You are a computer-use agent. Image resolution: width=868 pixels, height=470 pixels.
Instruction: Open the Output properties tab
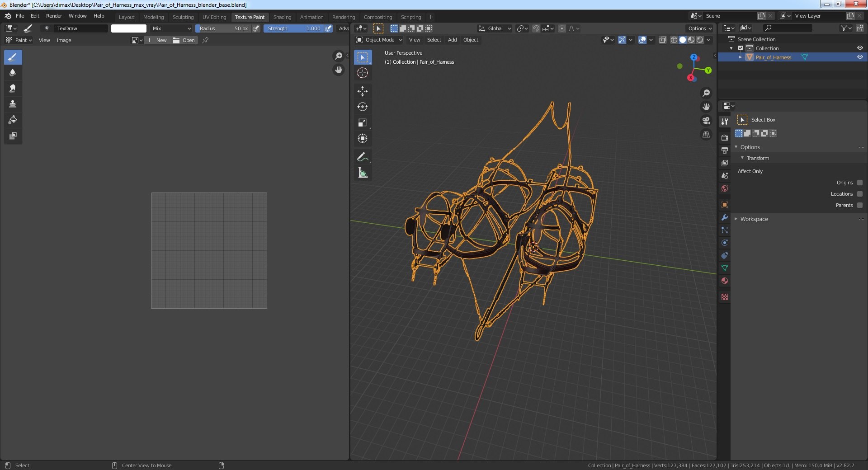725,150
